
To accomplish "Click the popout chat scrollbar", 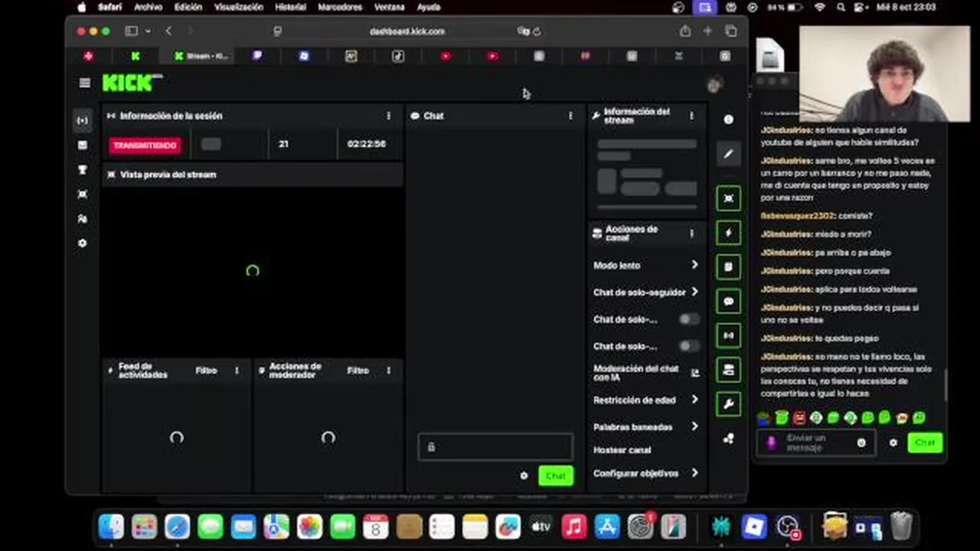I will (x=946, y=385).
